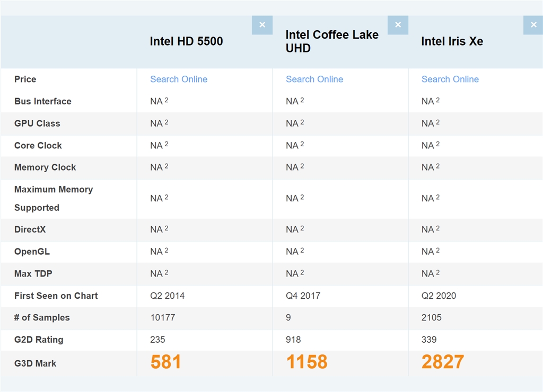Click Max TDP NA value for Intel Iris Xe
This screenshot has width=543, height=392.
coord(431,274)
